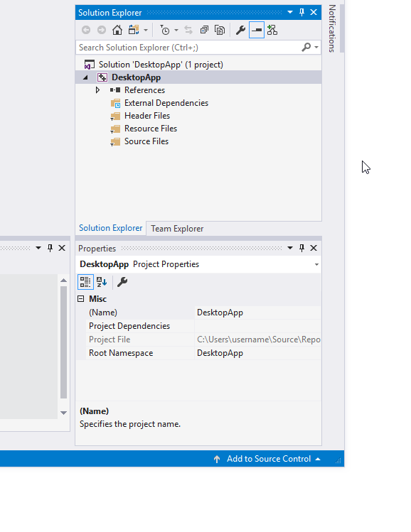The height and width of the screenshot is (532, 411).
Task: Open Solution Explorer window position dropdown
Action: 290,12
